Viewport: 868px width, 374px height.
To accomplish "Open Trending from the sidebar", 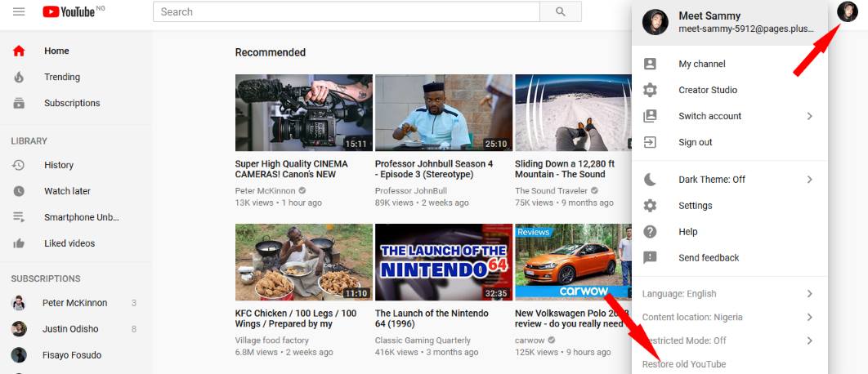I will click(x=62, y=77).
